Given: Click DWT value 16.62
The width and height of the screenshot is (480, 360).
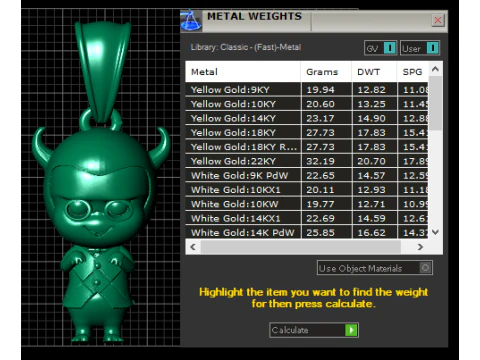Looking at the screenshot, I should coord(372,233).
